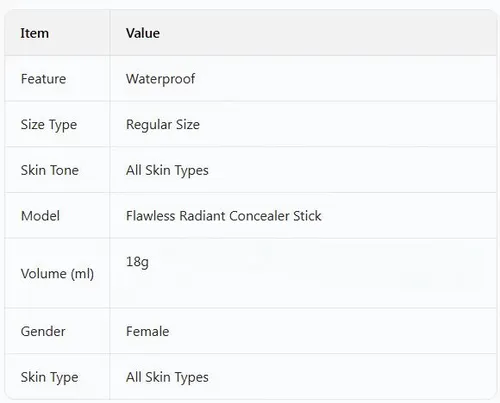Click Flawless Radiant Concealer Stick text
500x403 pixels.
click(224, 216)
